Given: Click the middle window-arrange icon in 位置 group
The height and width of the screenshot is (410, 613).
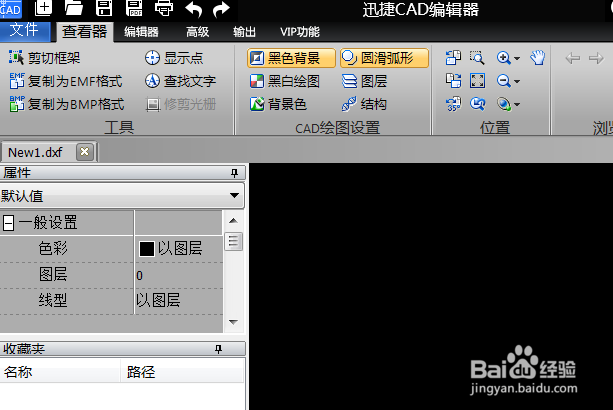Looking at the screenshot, I should coord(453,81).
